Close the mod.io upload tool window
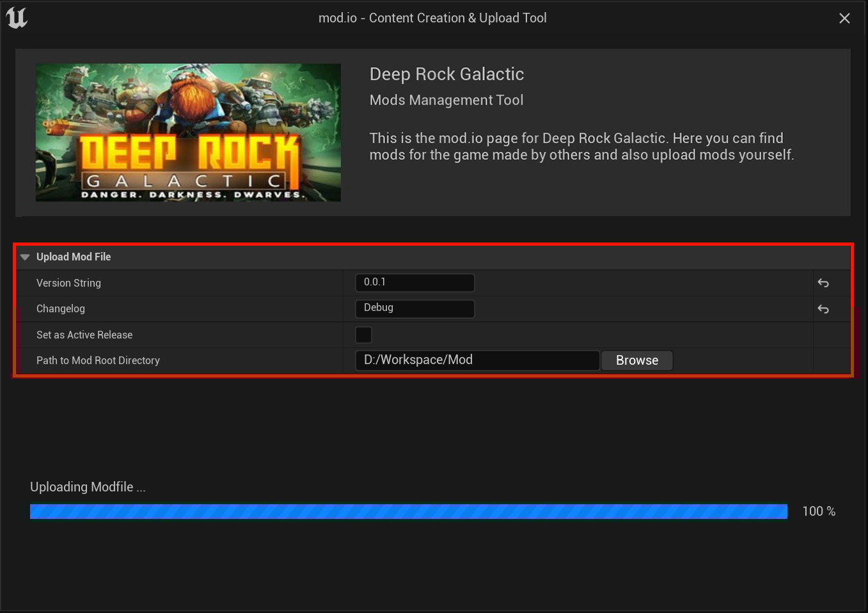Screen dimensions: 868x613 click(x=844, y=19)
